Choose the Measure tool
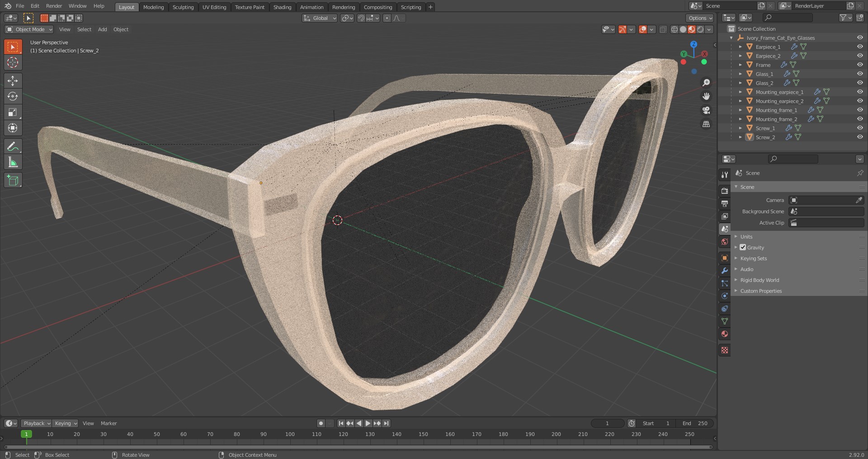 (x=13, y=162)
